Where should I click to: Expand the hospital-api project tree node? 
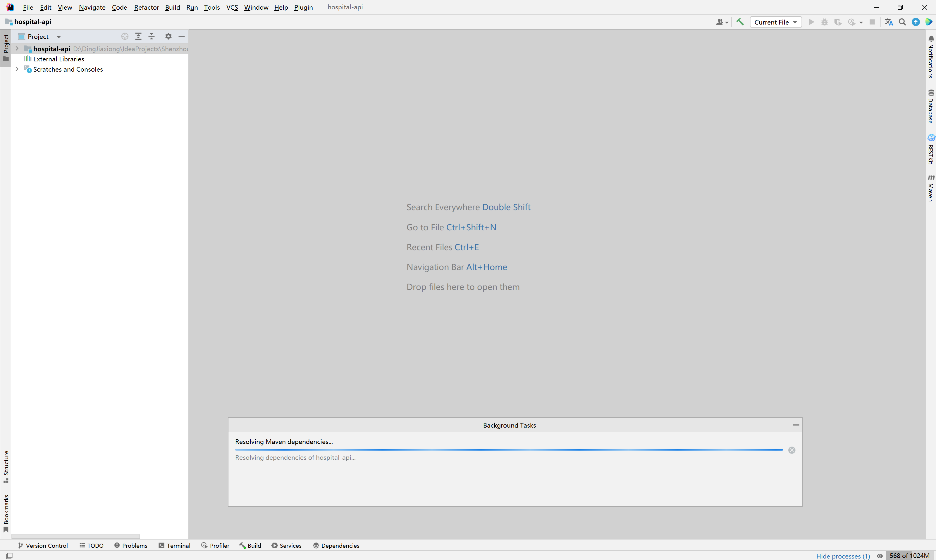[x=16, y=48]
